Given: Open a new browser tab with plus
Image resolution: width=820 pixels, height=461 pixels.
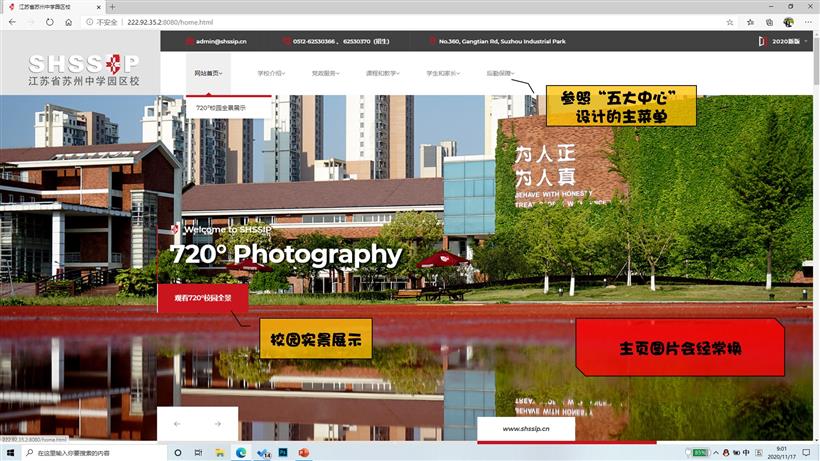Looking at the screenshot, I should pos(112,7).
